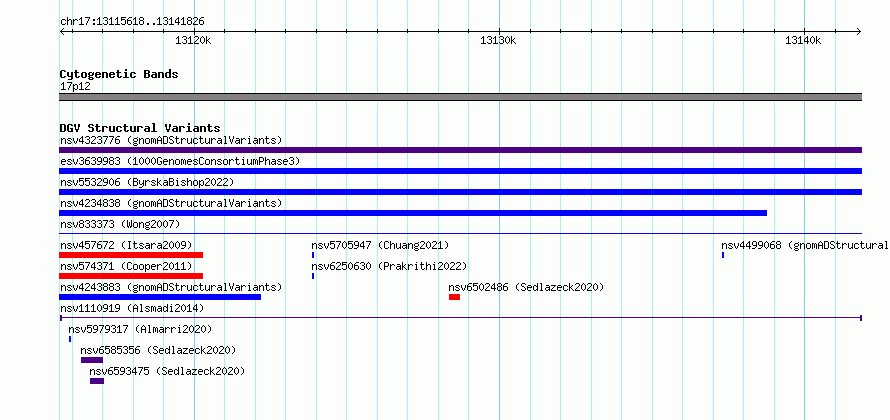Viewport: 890px width, 420px height.
Task: Open the esv3639983 (1000GenomesConsortiumPhase3) label
Action: 180,161
